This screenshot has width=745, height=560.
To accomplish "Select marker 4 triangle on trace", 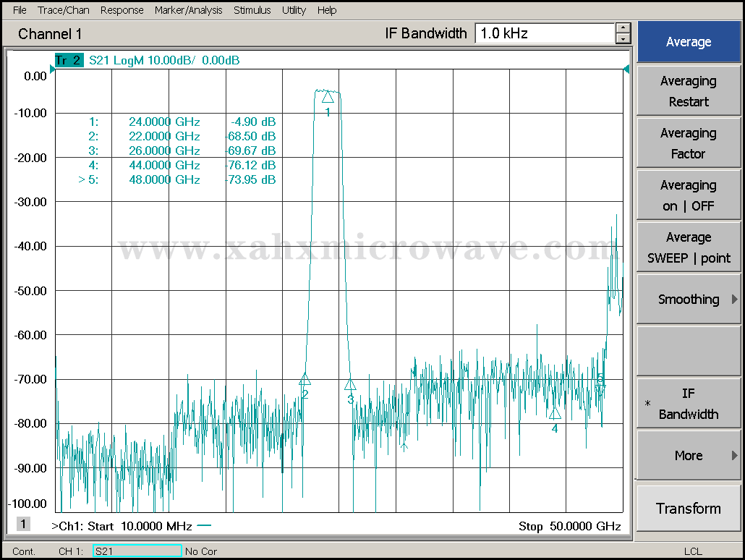I will 555,414.
